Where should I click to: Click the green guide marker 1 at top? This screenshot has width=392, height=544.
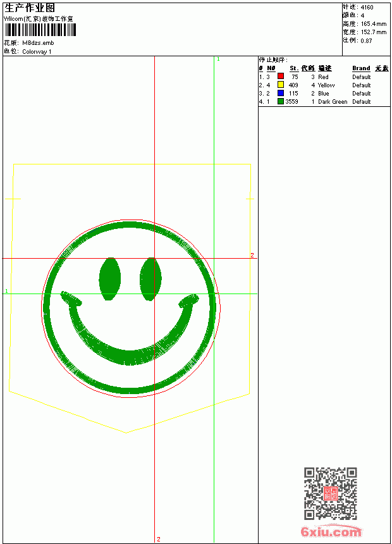pyautogui.click(x=218, y=59)
